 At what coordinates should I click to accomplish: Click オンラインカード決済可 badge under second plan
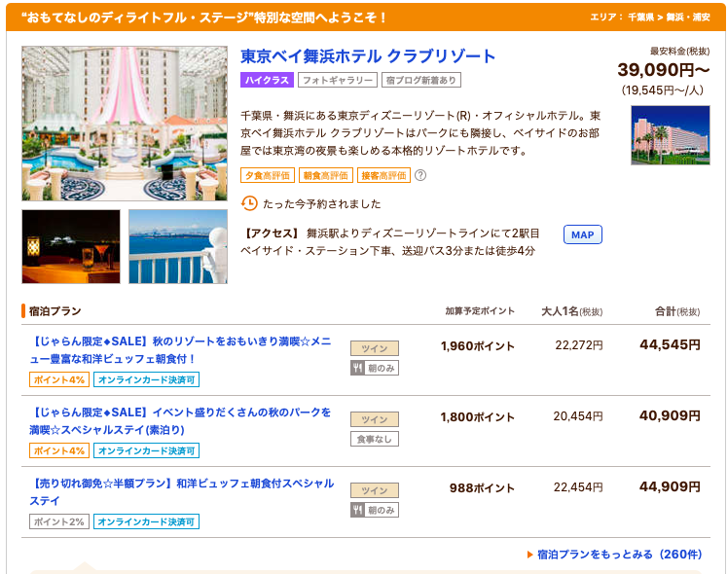coord(146,450)
